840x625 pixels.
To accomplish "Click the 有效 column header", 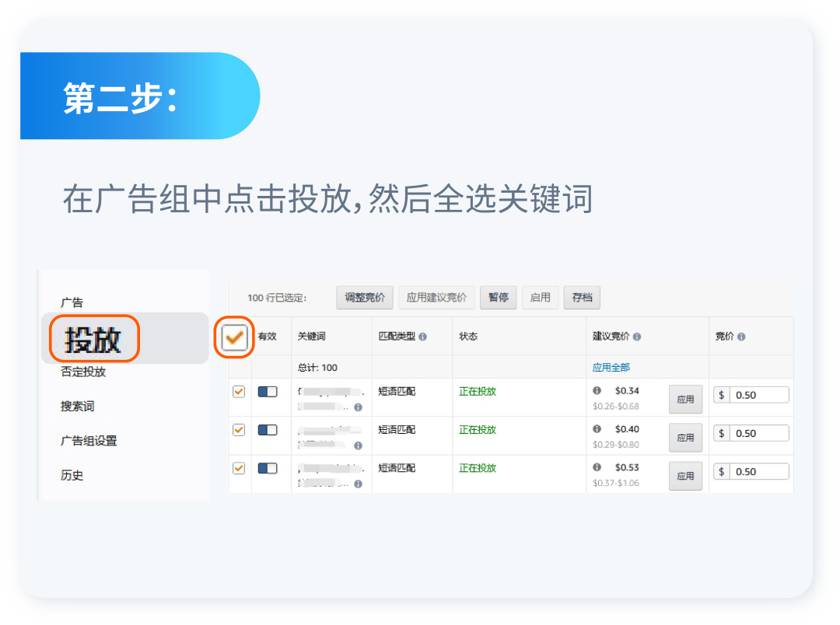I will tap(267, 337).
